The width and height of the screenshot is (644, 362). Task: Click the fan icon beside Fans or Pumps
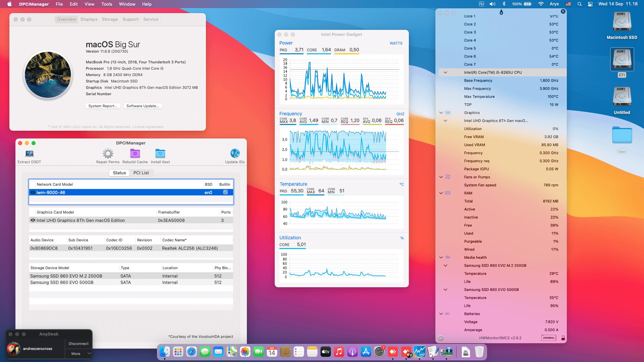(448, 177)
